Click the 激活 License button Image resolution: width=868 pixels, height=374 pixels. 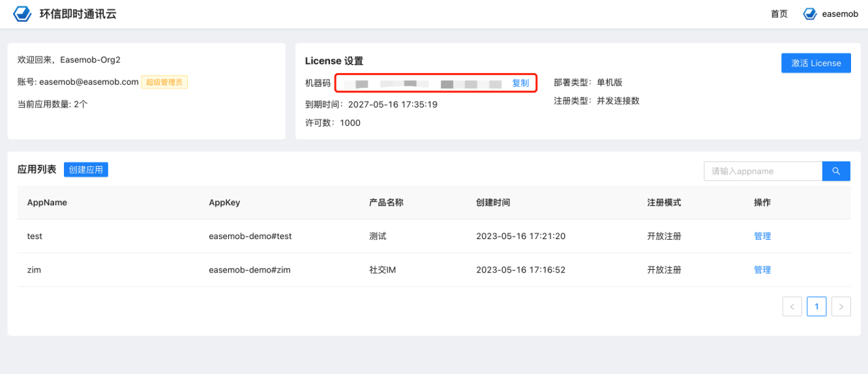point(816,63)
